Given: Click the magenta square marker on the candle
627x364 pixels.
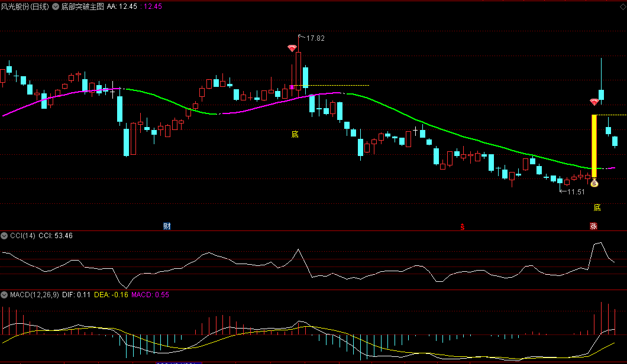Looking at the screenshot, I should pyautogui.click(x=292, y=87).
